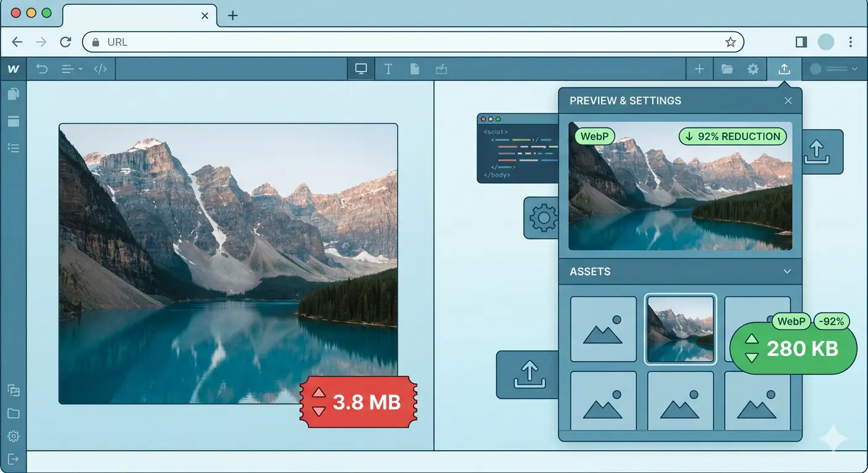Click the publish icon next to the page icon

pos(441,69)
